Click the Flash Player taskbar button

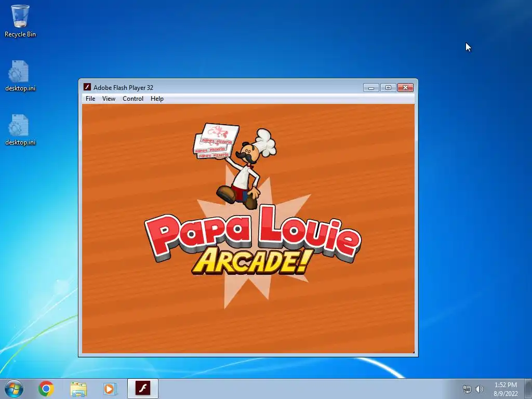(143, 389)
